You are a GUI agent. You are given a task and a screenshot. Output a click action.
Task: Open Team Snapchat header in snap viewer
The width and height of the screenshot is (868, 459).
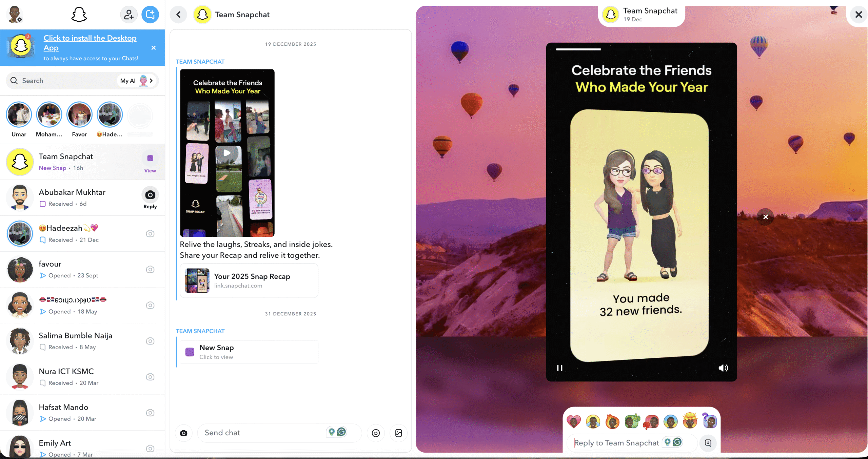click(641, 15)
